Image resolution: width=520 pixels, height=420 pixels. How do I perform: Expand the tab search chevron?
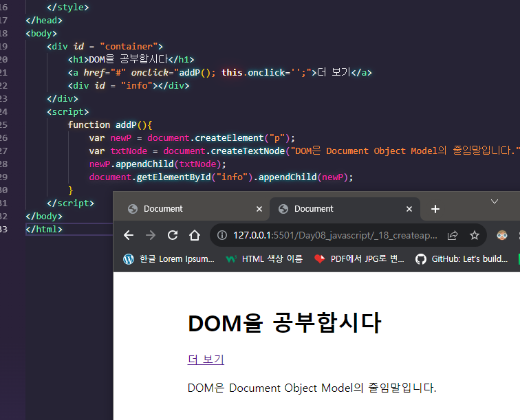coord(495,201)
